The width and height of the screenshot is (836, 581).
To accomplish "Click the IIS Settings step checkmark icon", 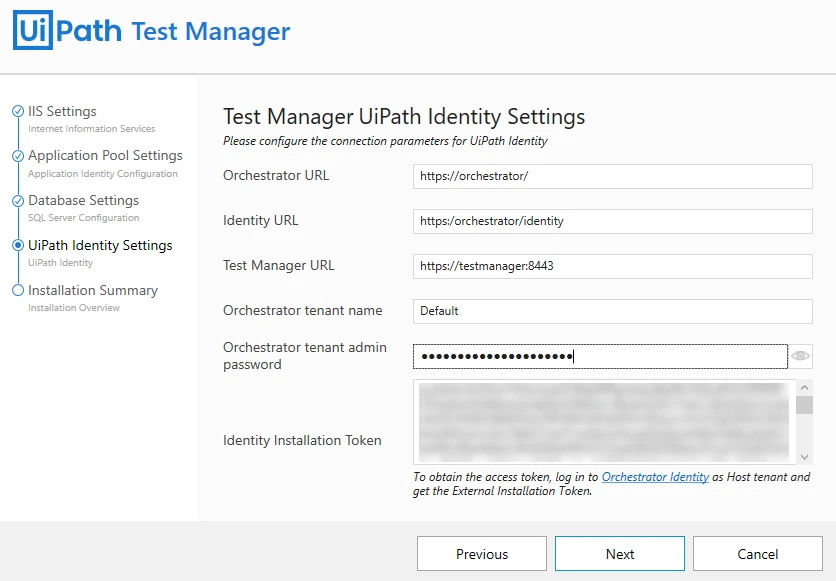I will coord(18,111).
